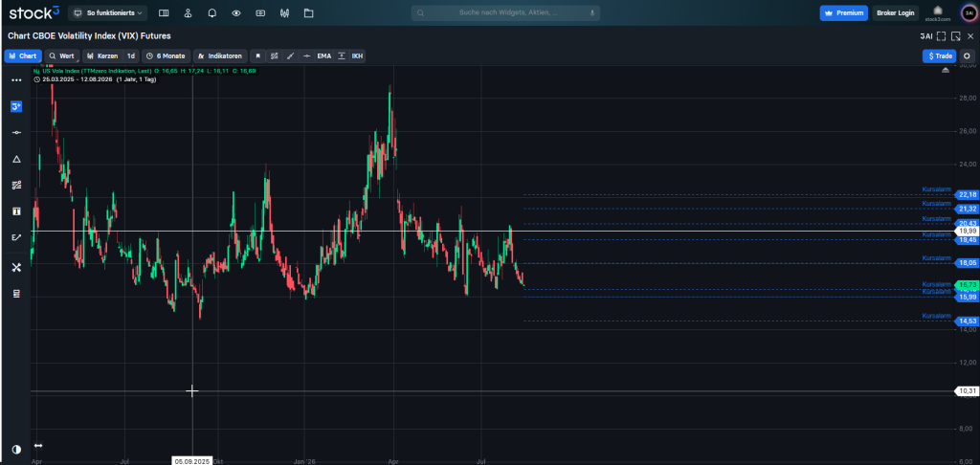
Task: Select the triangle shape tool in sidebar
Action: 17,159
